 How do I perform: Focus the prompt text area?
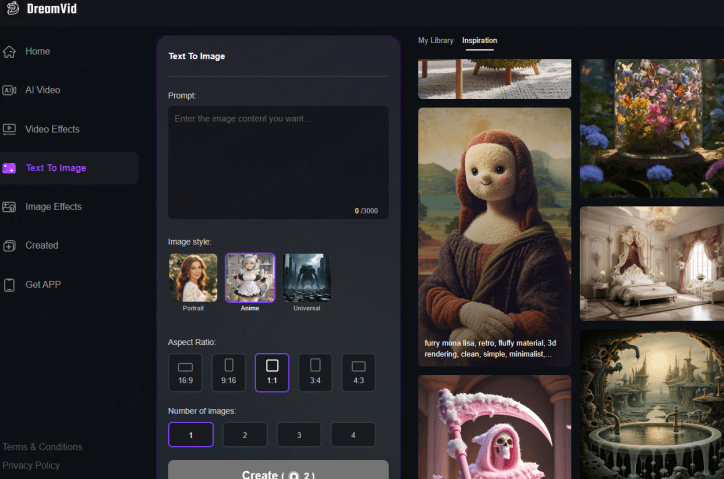[278, 162]
